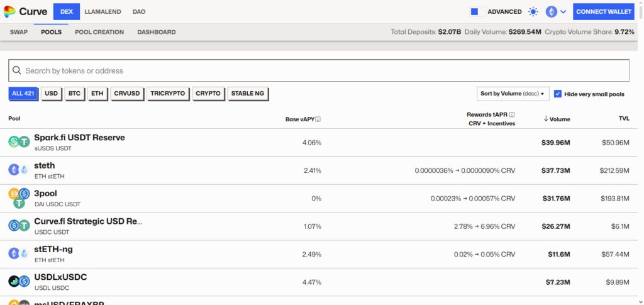Click the Connect Wallet button

click(604, 12)
